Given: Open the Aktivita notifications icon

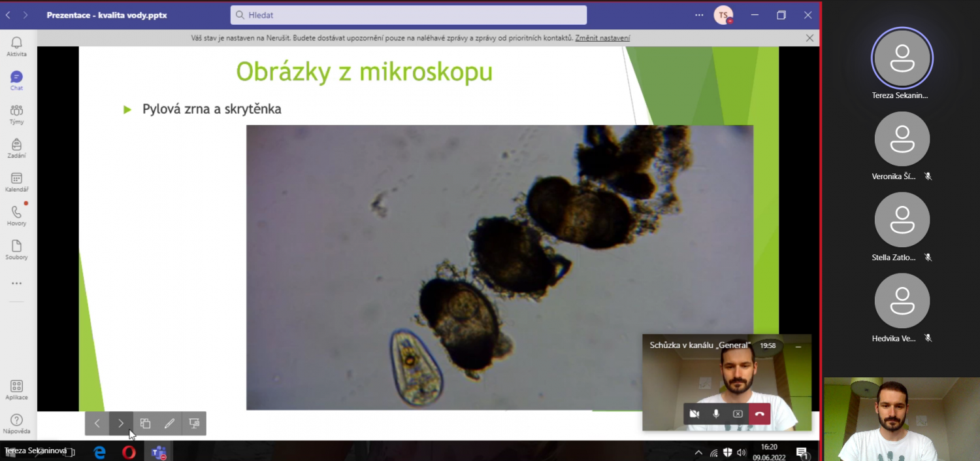Looking at the screenshot, I should (x=16, y=46).
